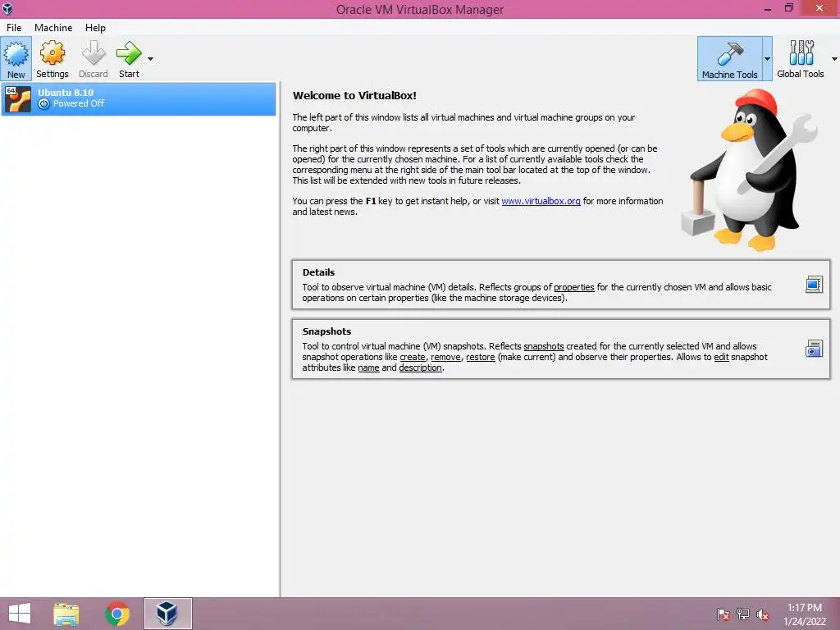Minimize the VirtualBox Manager window
This screenshot has height=630, width=840.
coord(768,8)
